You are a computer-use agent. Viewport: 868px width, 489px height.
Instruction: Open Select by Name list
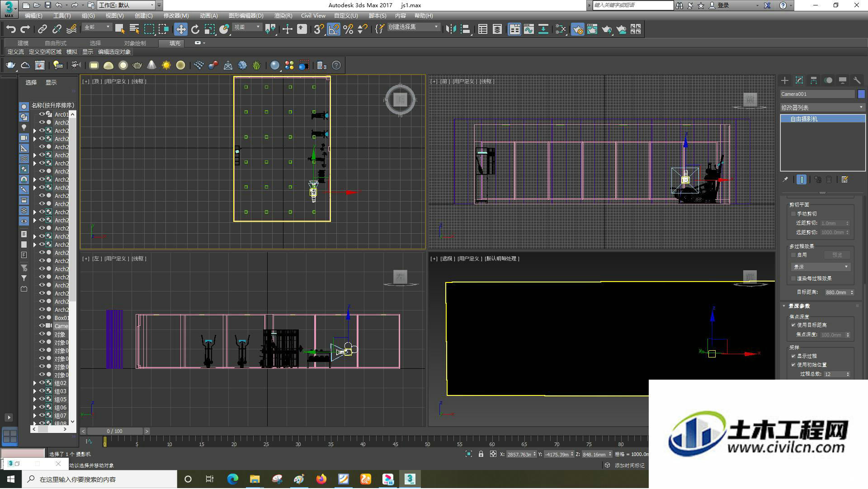pyautogui.click(x=134, y=29)
